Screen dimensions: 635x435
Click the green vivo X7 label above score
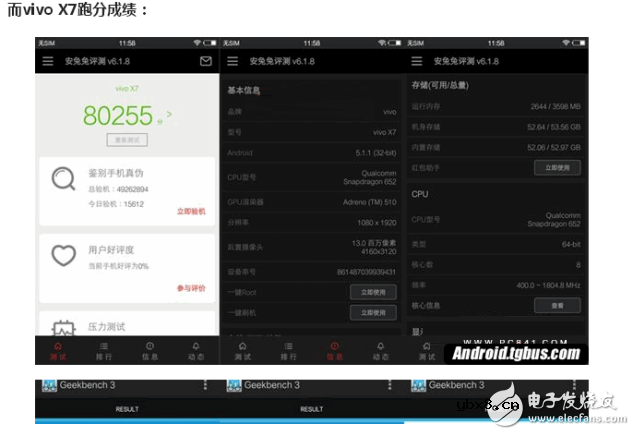click(127, 88)
